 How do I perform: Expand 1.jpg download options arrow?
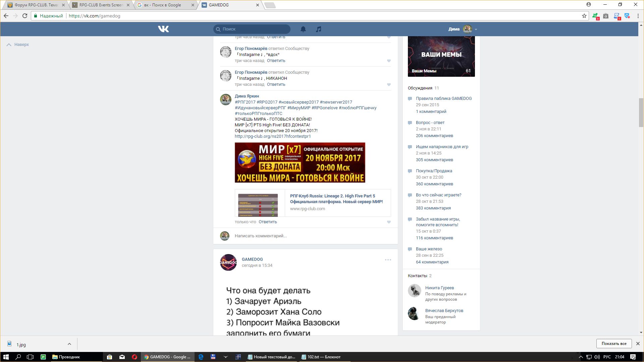(69, 344)
